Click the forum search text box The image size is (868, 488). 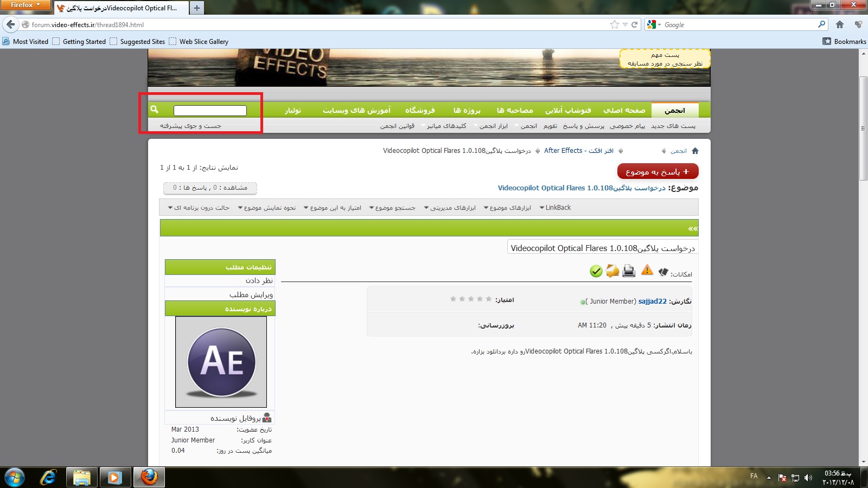(x=210, y=111)
